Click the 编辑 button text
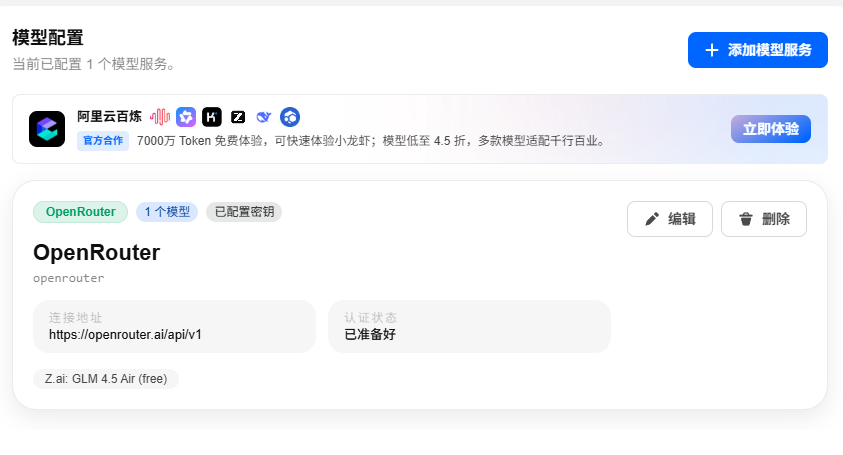Image resolution: width=843 pixels, height=455 pixels. pyautogui.click(x=682, y=219)
